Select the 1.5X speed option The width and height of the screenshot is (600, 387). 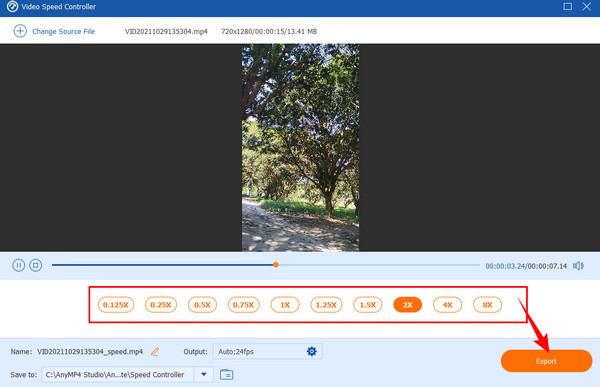click(368, 305)
